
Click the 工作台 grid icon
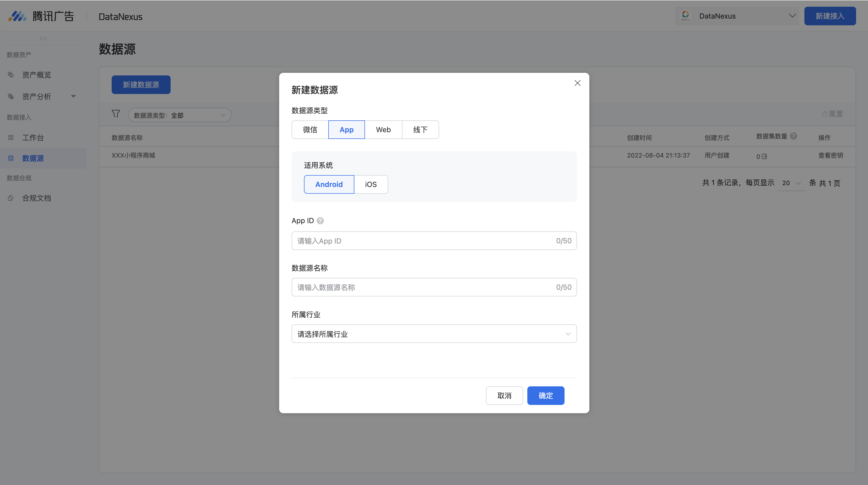coord(11,138)
